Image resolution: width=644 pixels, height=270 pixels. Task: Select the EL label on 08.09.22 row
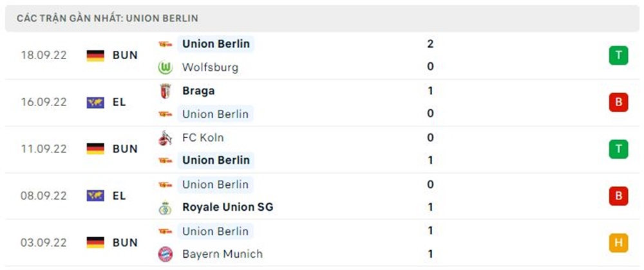pyautogui.click(x=119, y=195)
